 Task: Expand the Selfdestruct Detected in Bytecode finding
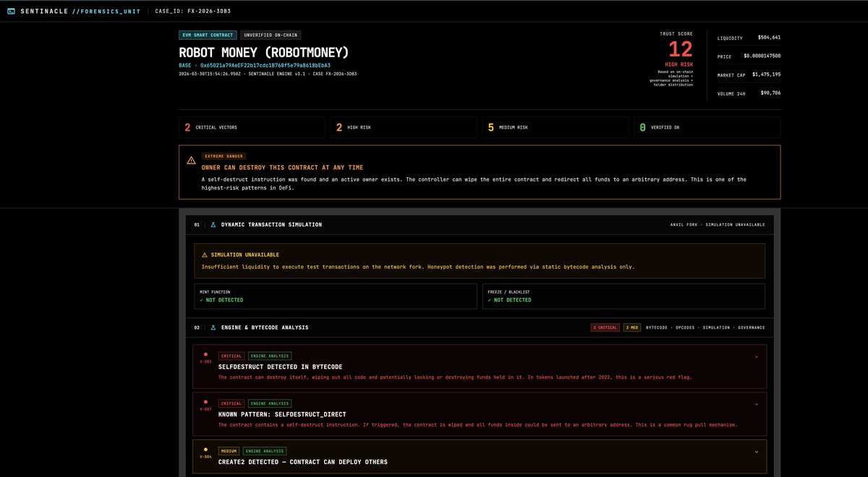click(x=756, y=356)
